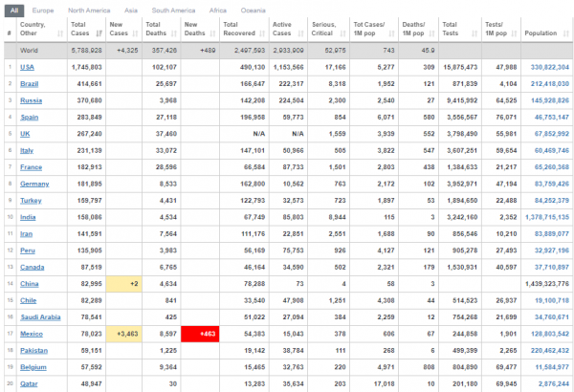The image size is (574, 392).
Task: Sort by Country, Other arrow icon
Action: (60, 33)
